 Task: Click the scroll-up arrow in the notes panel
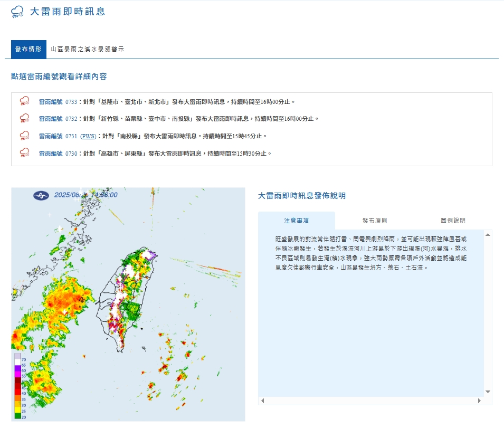tap(488, 235)
